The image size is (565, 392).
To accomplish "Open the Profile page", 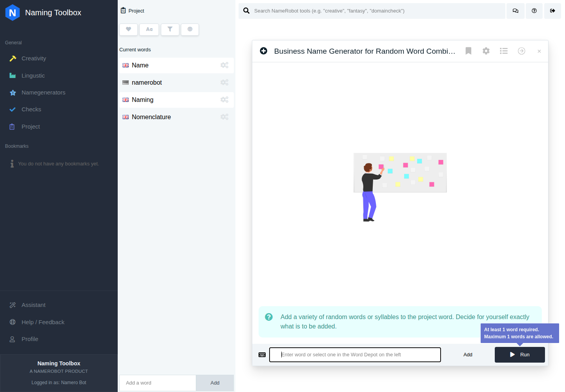I will click(x=30, y=339).
